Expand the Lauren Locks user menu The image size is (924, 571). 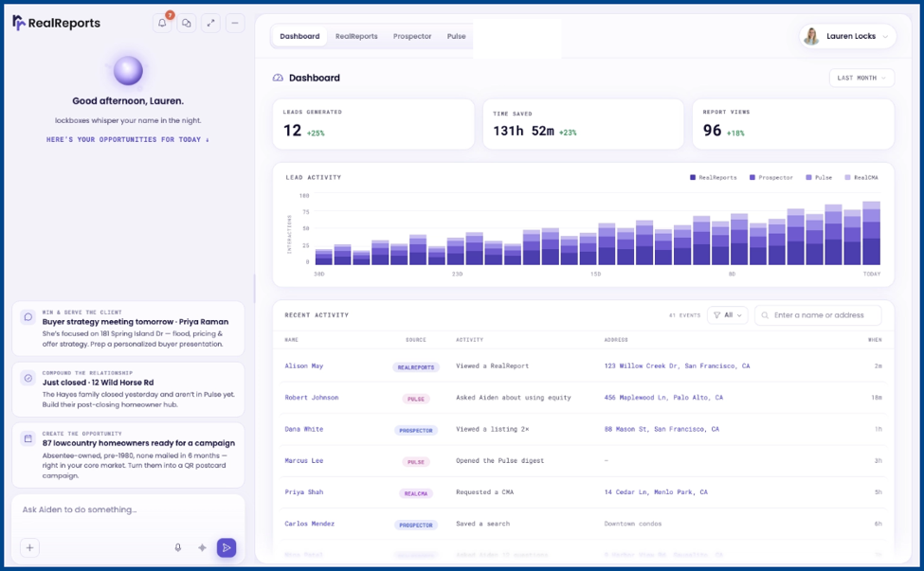click(847, 36)
